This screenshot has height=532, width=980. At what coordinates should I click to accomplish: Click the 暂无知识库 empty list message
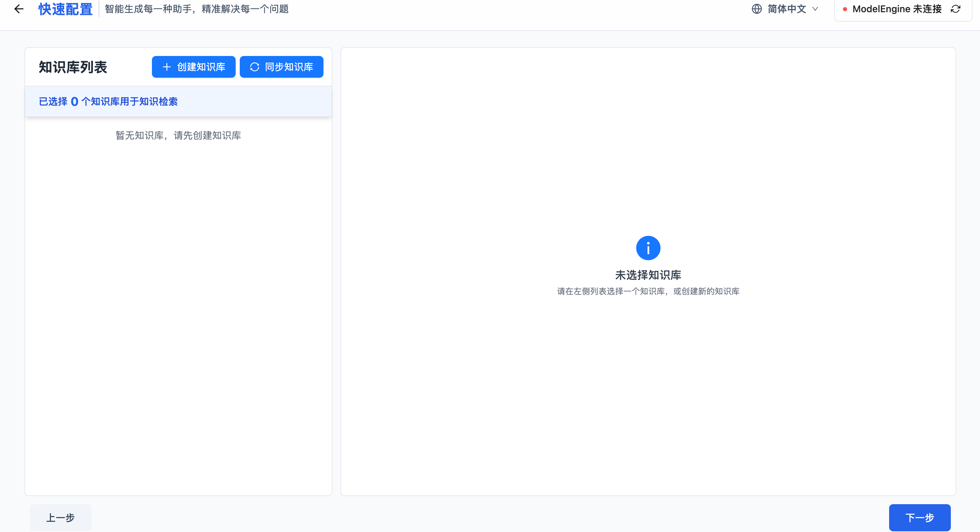pos(178,135)
